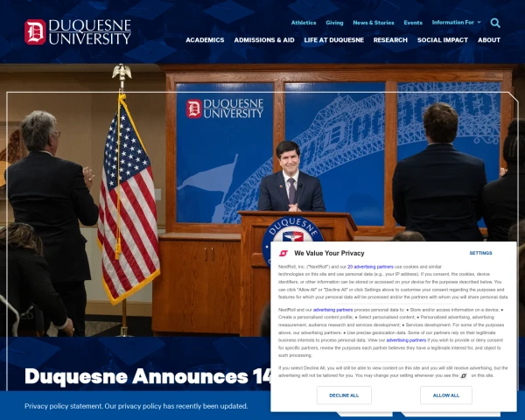Image resolution: width=525 pixels, height=420 pixels.
Task: Open the Admissions & Aid menu
Action: [264, 40]
